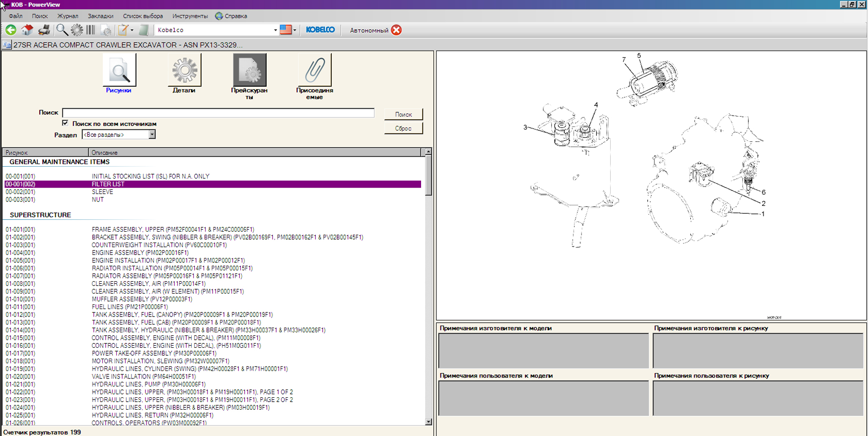Open the Прейскуранты price list icon
Screen dimensions: 868x436
(x=249, y=71)
